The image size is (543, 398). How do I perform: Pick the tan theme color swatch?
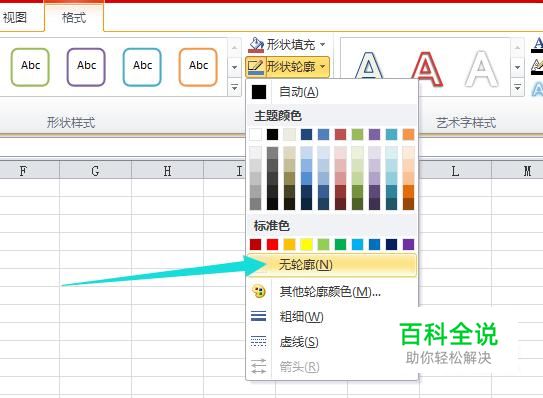point(290,134)
